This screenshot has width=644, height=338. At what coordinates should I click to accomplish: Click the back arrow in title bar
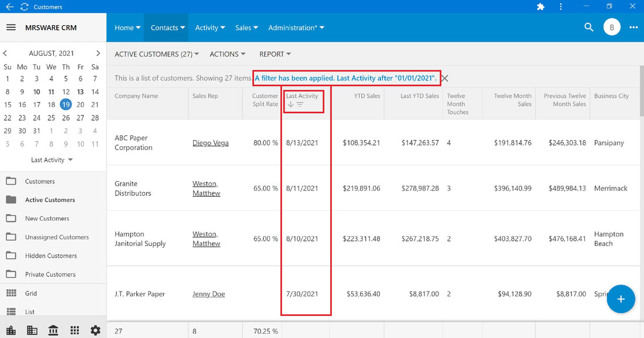[9, 6]
